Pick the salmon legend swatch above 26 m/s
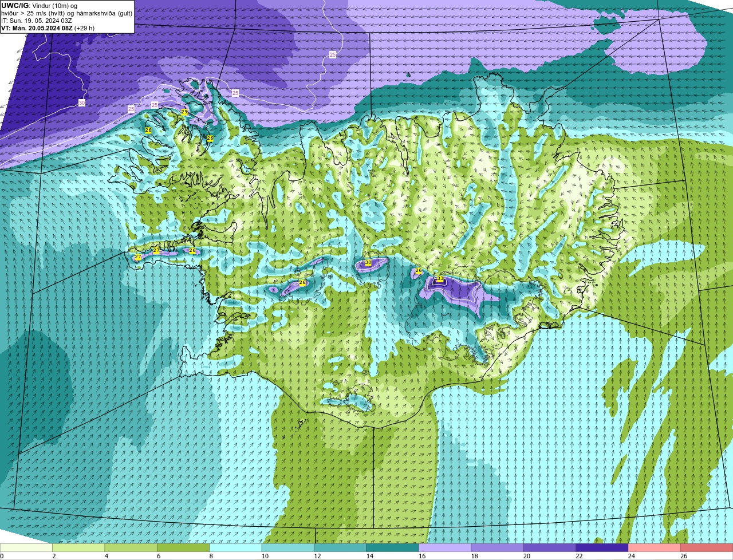The width and height of the screenshot is (733, 560). point(707,547)
